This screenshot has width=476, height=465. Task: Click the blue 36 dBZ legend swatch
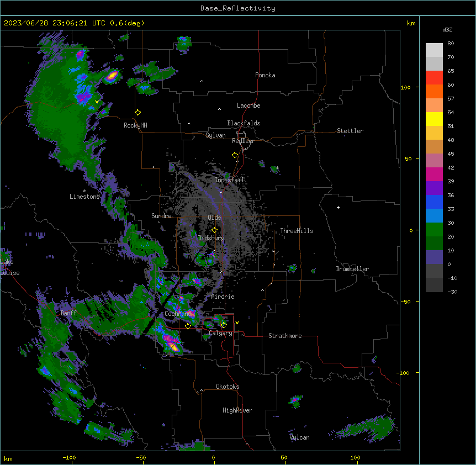coord(434,202)
